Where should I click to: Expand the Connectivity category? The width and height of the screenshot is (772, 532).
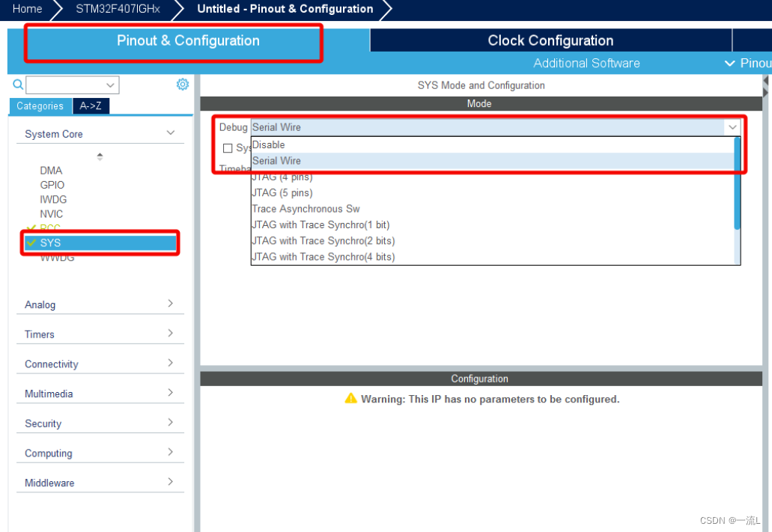point(171,363)
